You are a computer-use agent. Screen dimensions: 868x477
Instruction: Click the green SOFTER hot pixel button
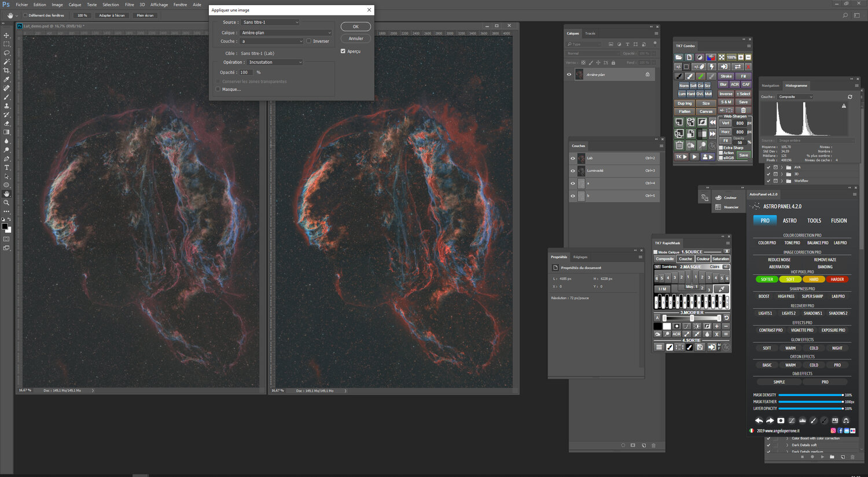pyautogui.click(x=767, y=279)
